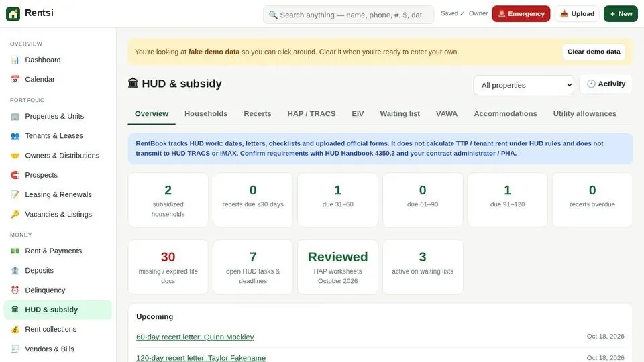Switch to the Households tab
The image size is (644, 362).
[x=206, y=114]
